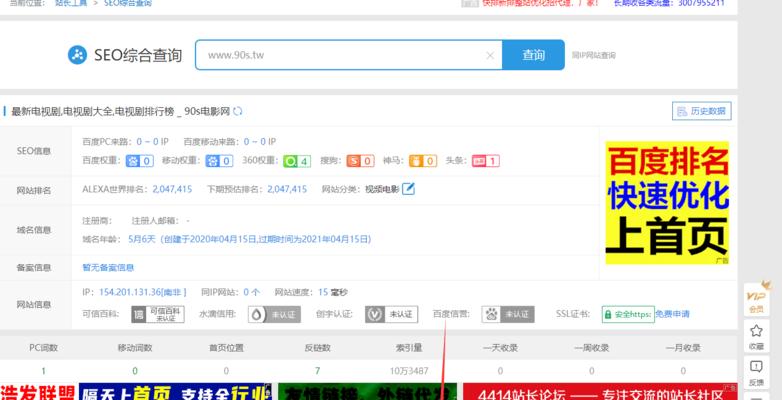The height and width of the screenshot is (400, 782).
Task: Click the 创宇认证 未认证 badge
Action: pyautogui.click(x=391, y=314)
